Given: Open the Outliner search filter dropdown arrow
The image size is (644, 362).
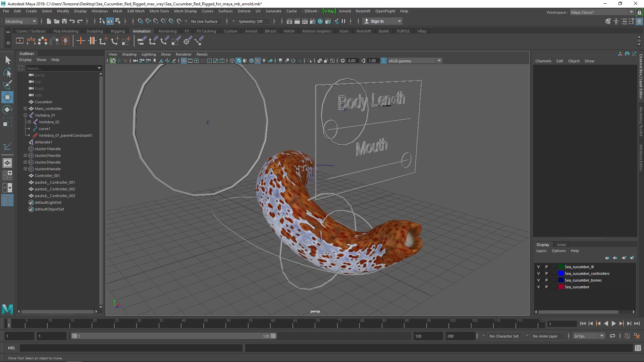Looking at the screenshot, I should click(99, 68).
